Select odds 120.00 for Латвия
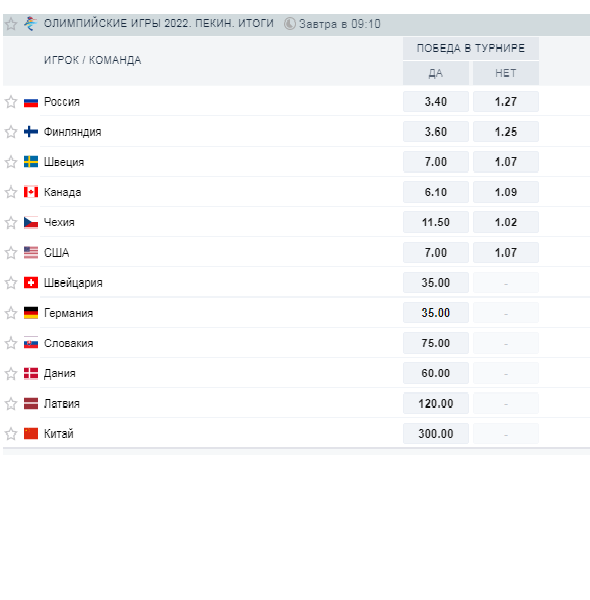This screenshot has height=600, width=590. pos(436,403)
